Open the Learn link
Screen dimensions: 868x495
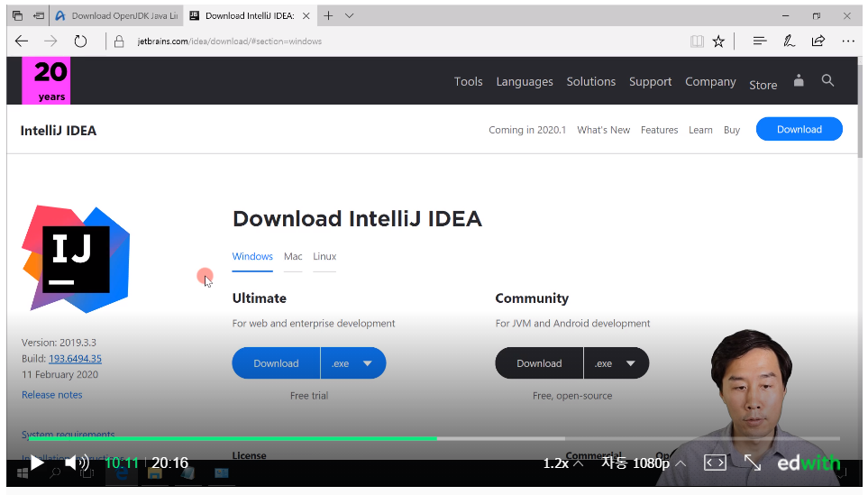pyautogui.click(x=700, y=130)
